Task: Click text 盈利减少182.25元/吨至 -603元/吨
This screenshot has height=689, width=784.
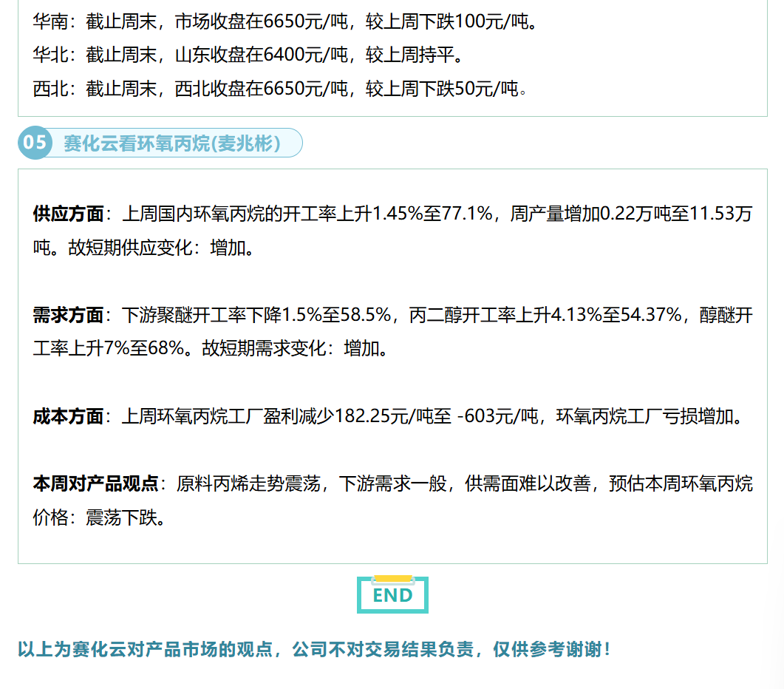Action: 400,416
